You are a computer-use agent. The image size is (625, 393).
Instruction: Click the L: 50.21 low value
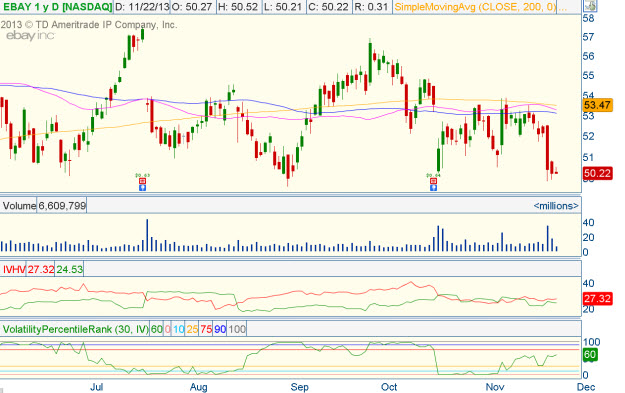(283, 7)
